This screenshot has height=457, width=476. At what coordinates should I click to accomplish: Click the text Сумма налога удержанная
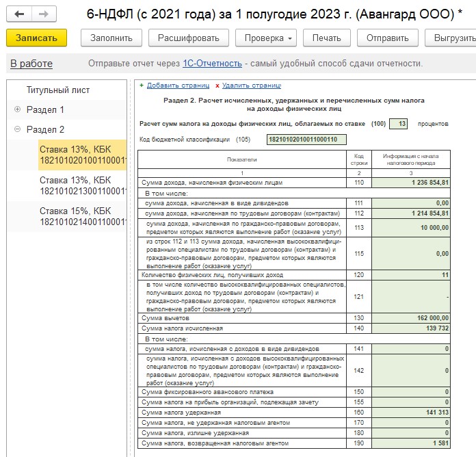tap(181, 413)
